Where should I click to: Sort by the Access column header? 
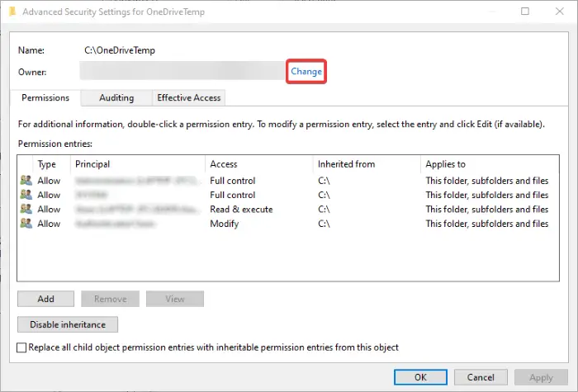pyautogui.click(x=259, y=164)
